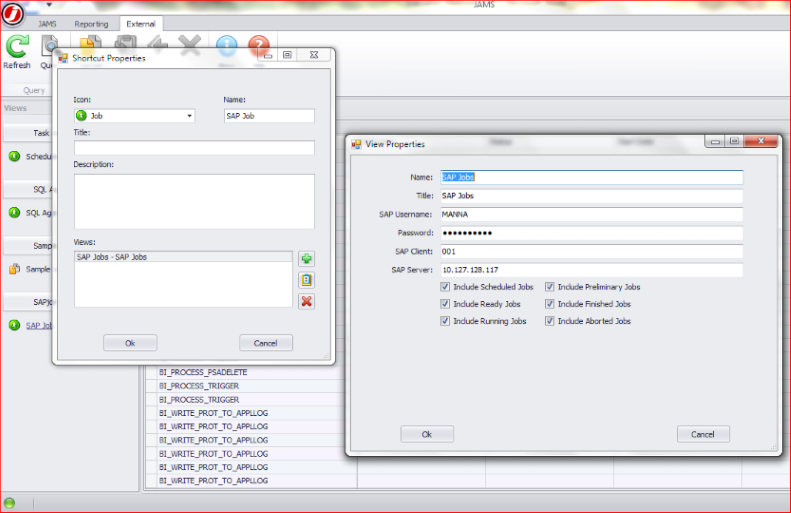
Task: Click the Sample shortcut clipboard icon
Action: pos(14,269)
